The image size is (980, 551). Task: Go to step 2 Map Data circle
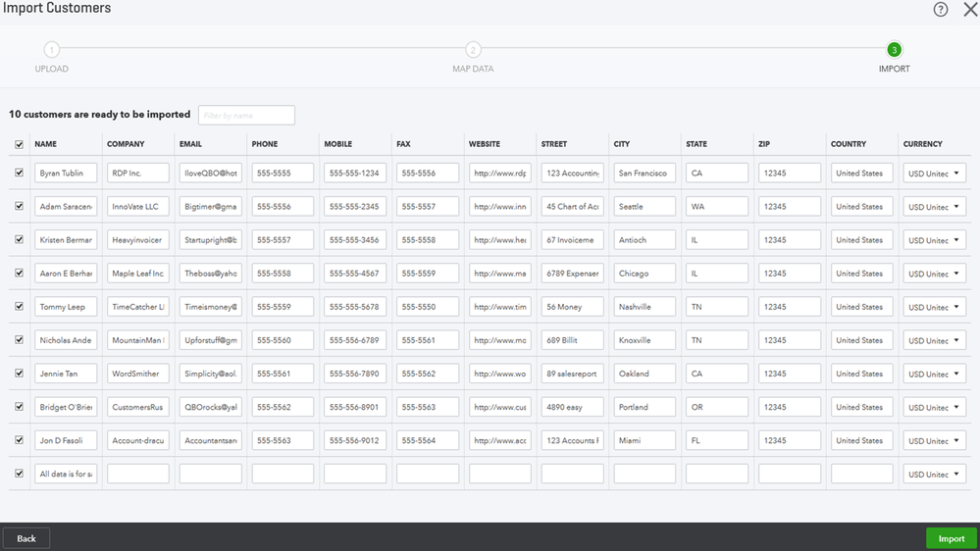473,49
